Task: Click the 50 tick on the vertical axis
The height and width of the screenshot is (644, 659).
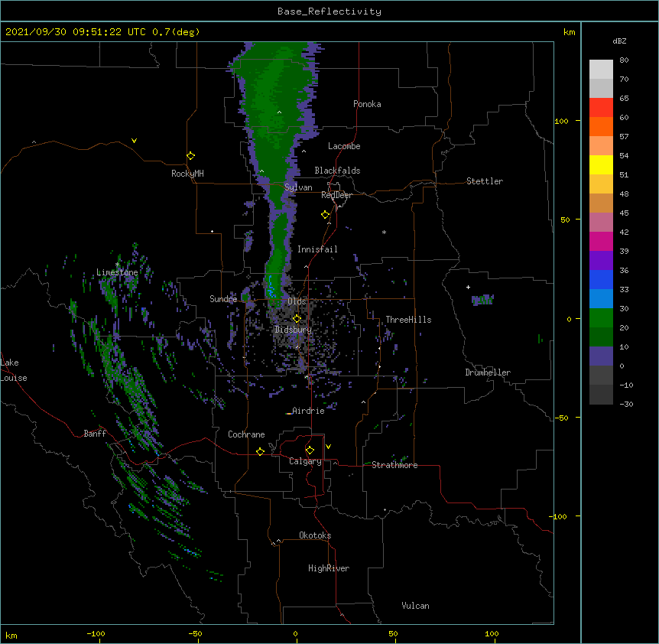Action: tap(565, 220)
